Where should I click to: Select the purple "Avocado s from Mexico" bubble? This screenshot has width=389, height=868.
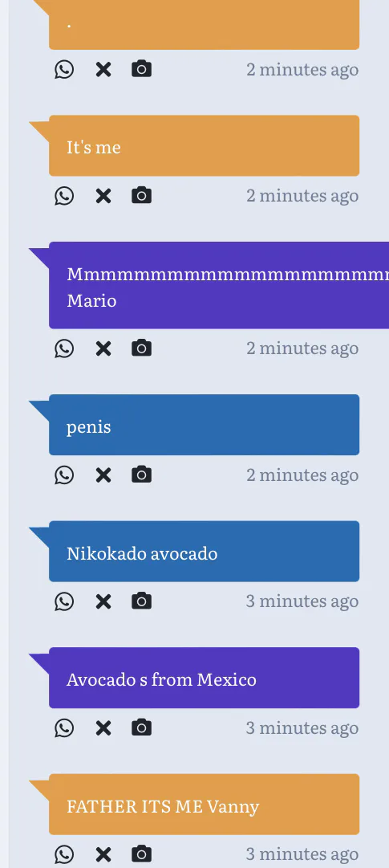tap(205, 678)
